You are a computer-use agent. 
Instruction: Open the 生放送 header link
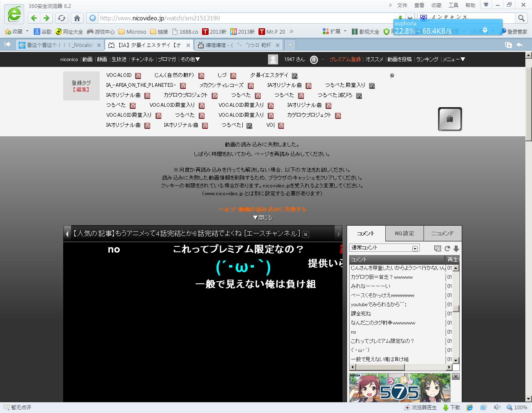pyautogui.click(x=119, y=59)
